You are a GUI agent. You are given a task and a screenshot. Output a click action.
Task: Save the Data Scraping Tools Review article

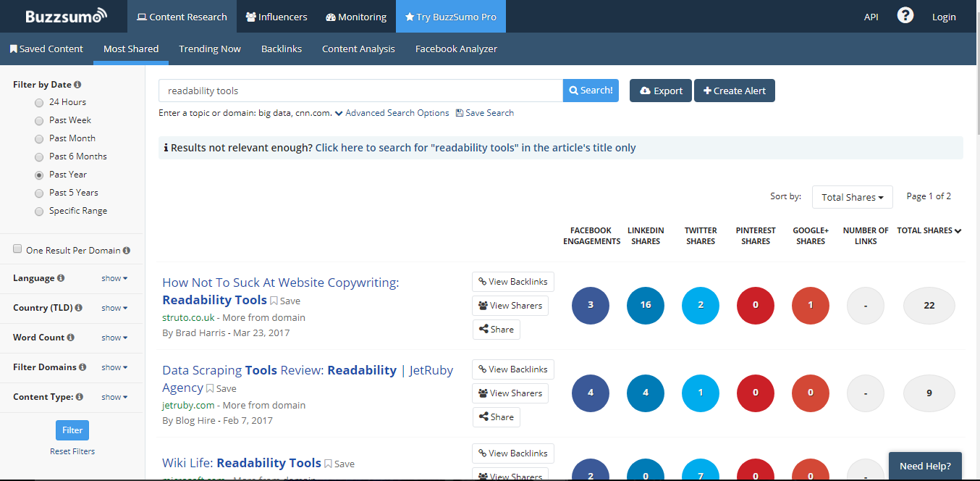[x=221, y=388]
